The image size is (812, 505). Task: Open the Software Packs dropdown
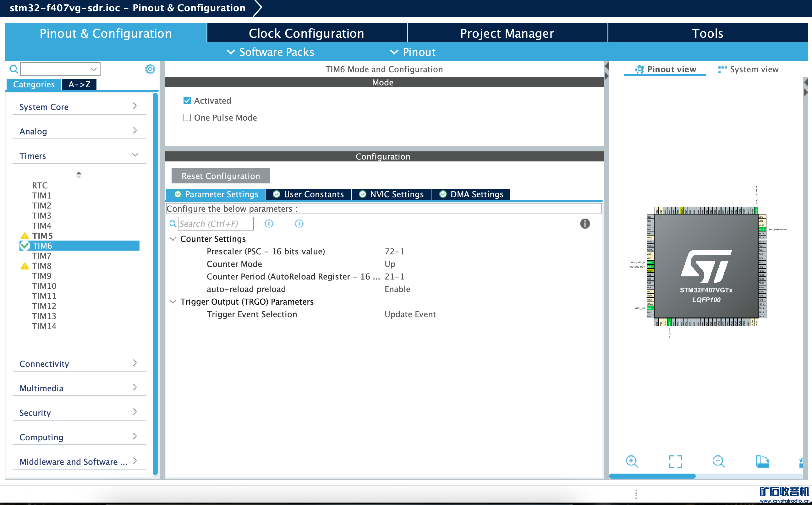[270, 52]
